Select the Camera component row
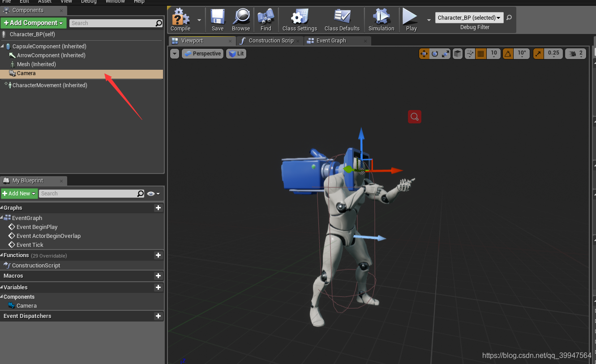 tap(81, 73)
